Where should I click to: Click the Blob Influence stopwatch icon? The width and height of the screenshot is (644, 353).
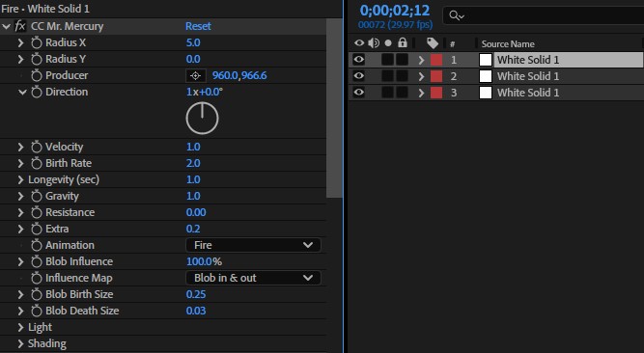click(x=37, y=262)
